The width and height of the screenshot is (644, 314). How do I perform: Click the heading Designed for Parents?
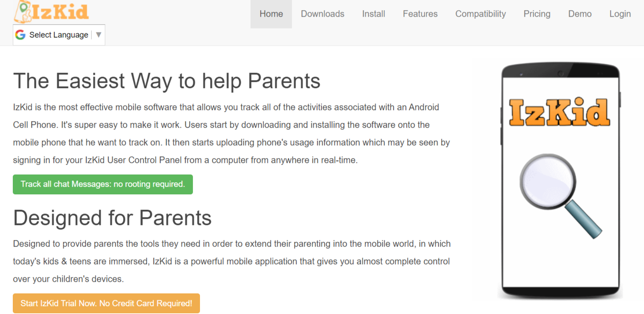[112, 218]
